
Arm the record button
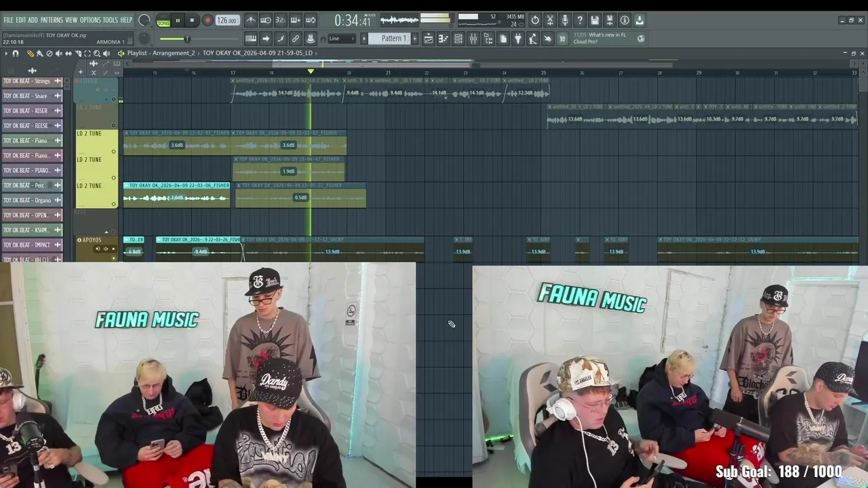pos(208,20)
